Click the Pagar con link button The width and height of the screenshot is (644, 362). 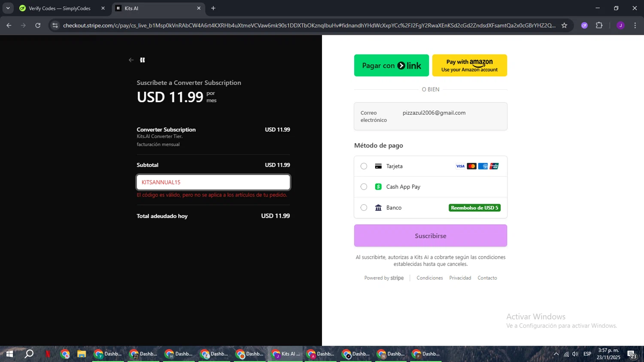click(392, 65)
